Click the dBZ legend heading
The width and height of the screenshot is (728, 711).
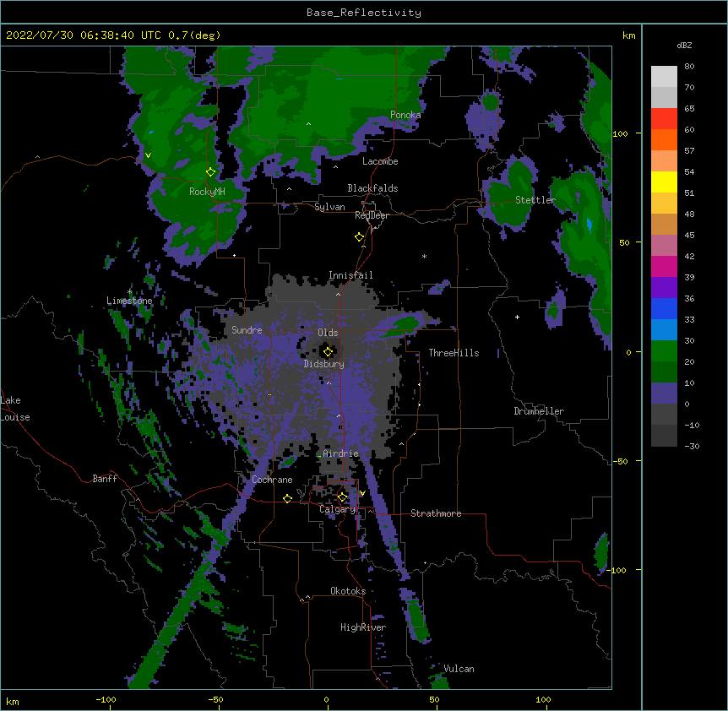pyautogui.click(x=684, y=46)
